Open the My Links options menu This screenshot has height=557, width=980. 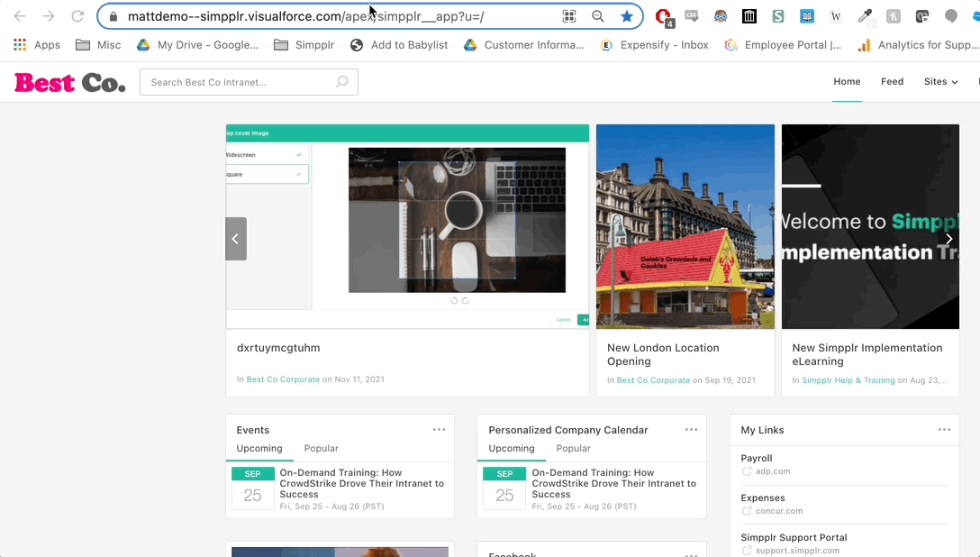coord(944,430)
